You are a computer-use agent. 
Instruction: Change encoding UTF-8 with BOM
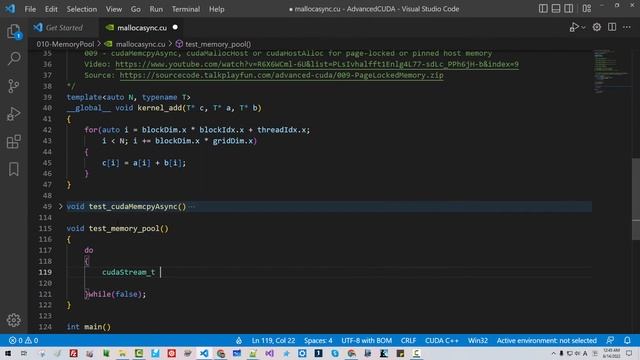(x=367, y=340)
